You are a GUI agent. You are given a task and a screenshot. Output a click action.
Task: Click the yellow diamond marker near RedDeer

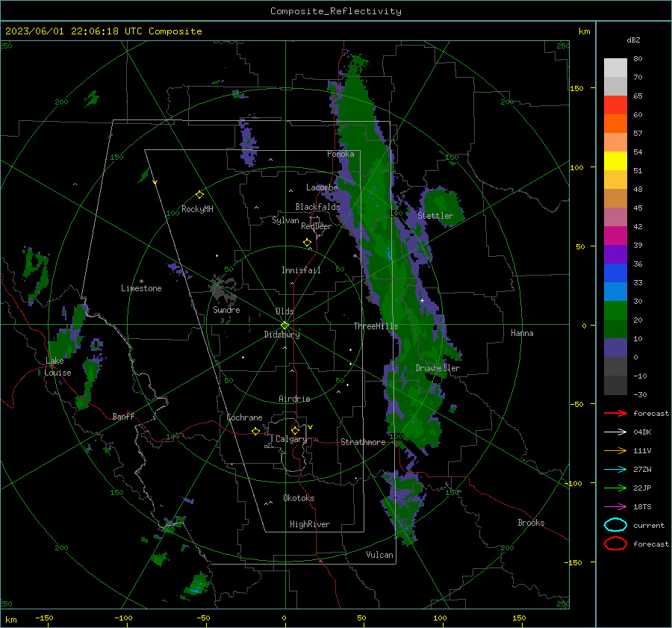[x=308, y=243]
